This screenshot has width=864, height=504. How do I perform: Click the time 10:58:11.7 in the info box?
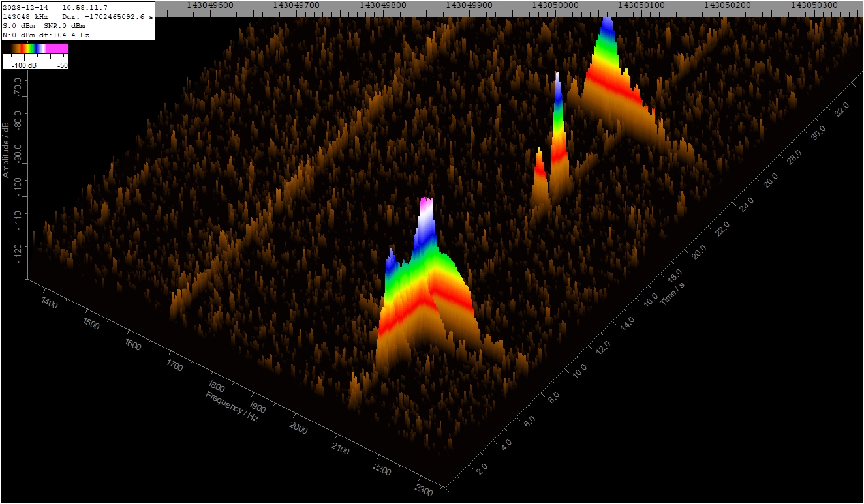[x=85, y=7]
